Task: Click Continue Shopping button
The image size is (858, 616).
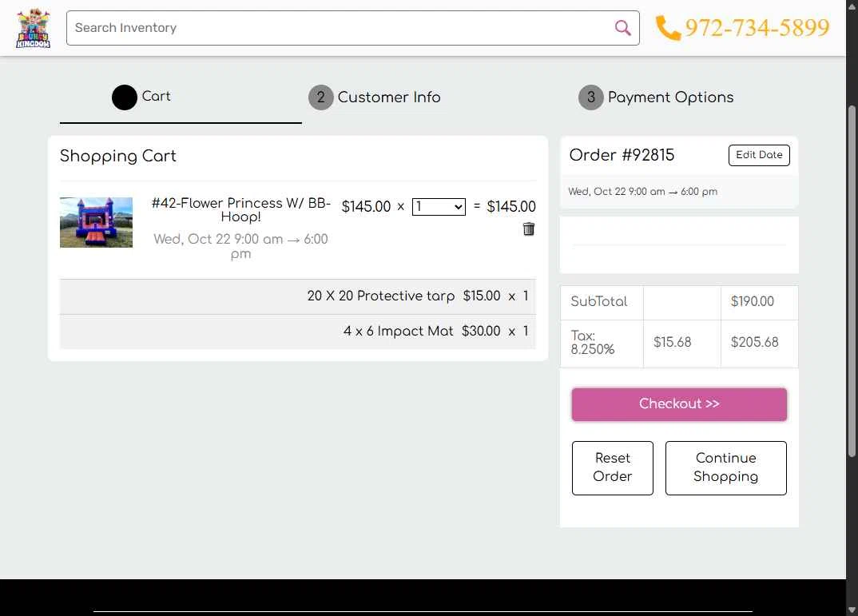Action: (725, 467)
